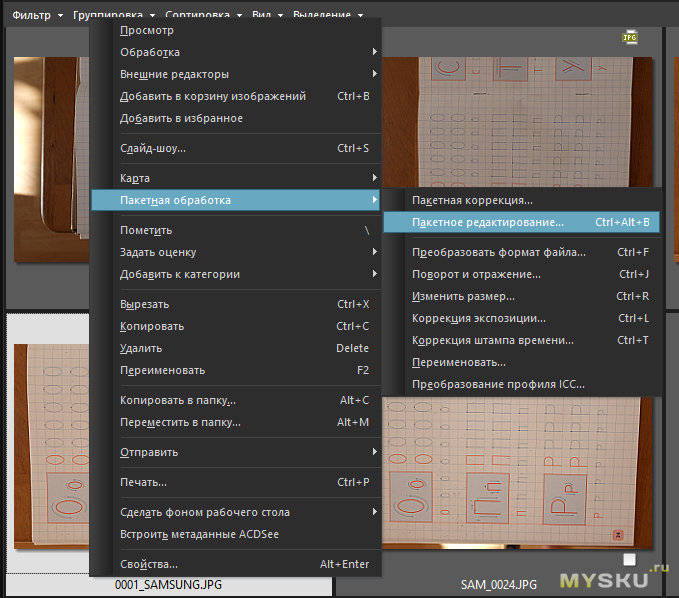The height and width of the screenshot is (598, 679).
Task: Tick the tag checkbox under SAM_0024 thumbnail
Action: pyautogui.click(x=629, y=559)
